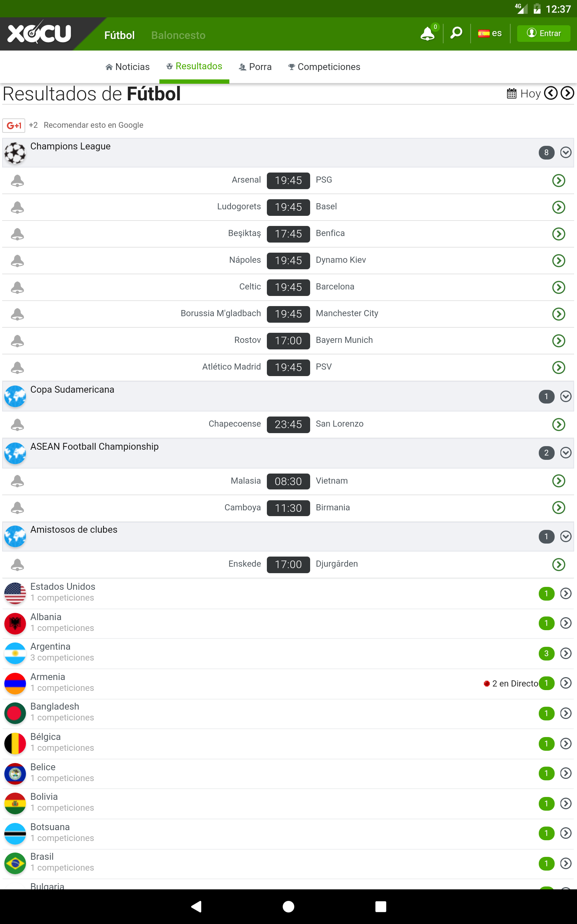Click the Google +1 button
Screen dimensions: 577x924
coord(14,125)
